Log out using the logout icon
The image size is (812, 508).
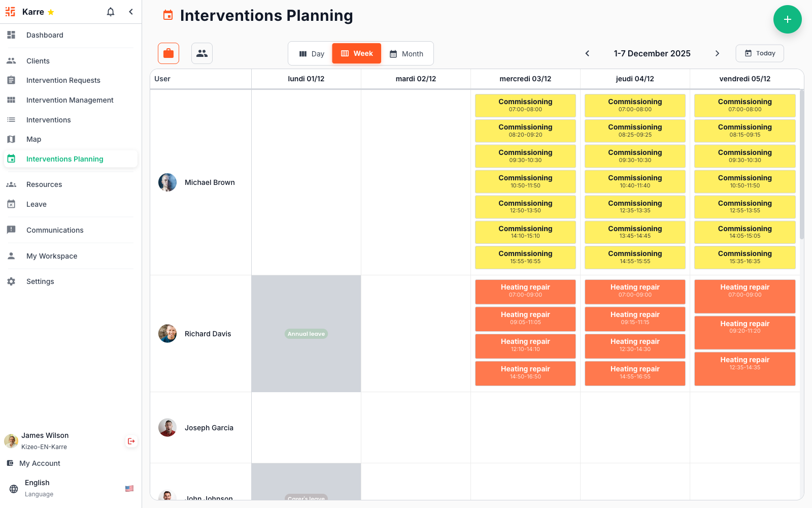tap(131, 441)
